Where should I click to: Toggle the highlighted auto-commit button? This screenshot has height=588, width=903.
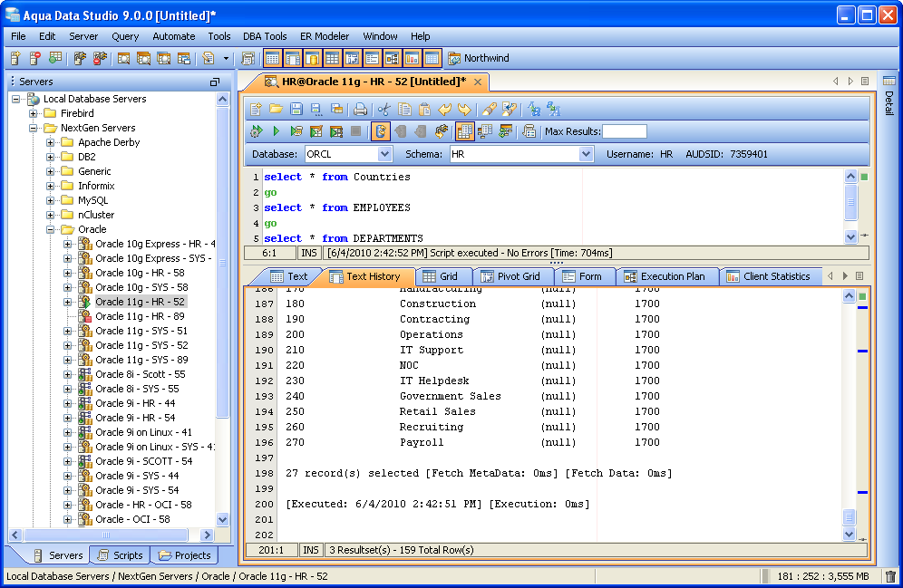pyautogui.click(x=380, y=131)
